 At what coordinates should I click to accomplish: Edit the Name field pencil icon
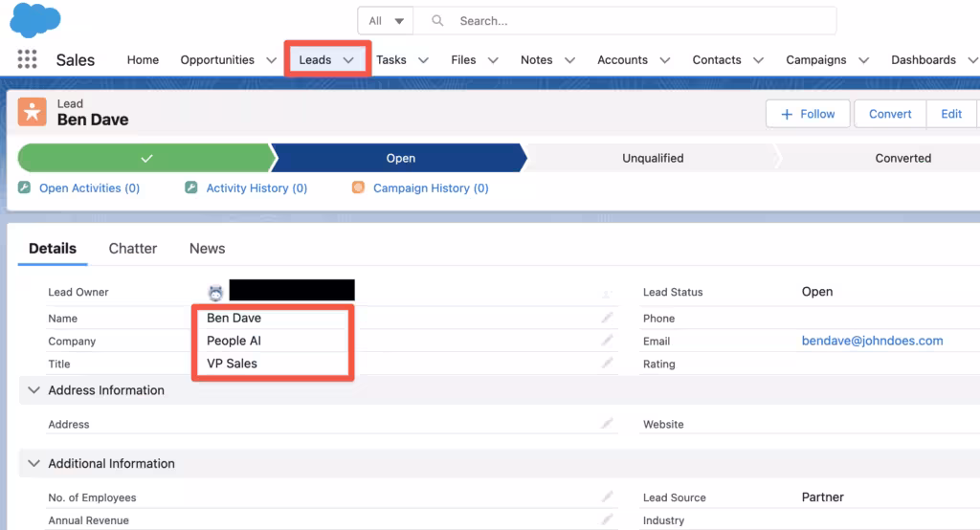[607, 318]
